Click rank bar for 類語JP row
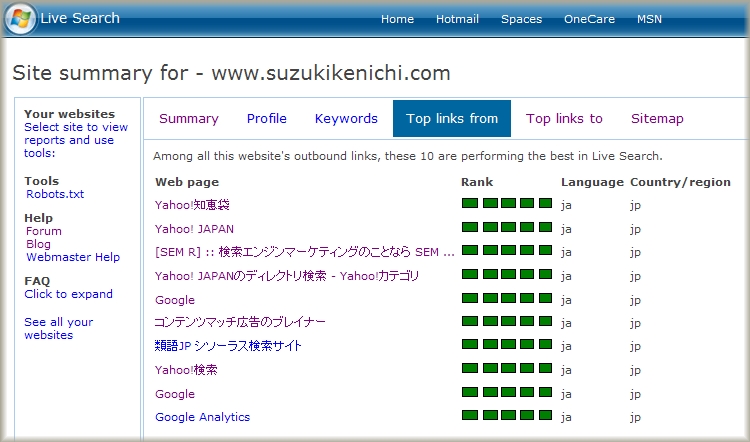The height and width of the screenshot is (442, 750). 507,344
